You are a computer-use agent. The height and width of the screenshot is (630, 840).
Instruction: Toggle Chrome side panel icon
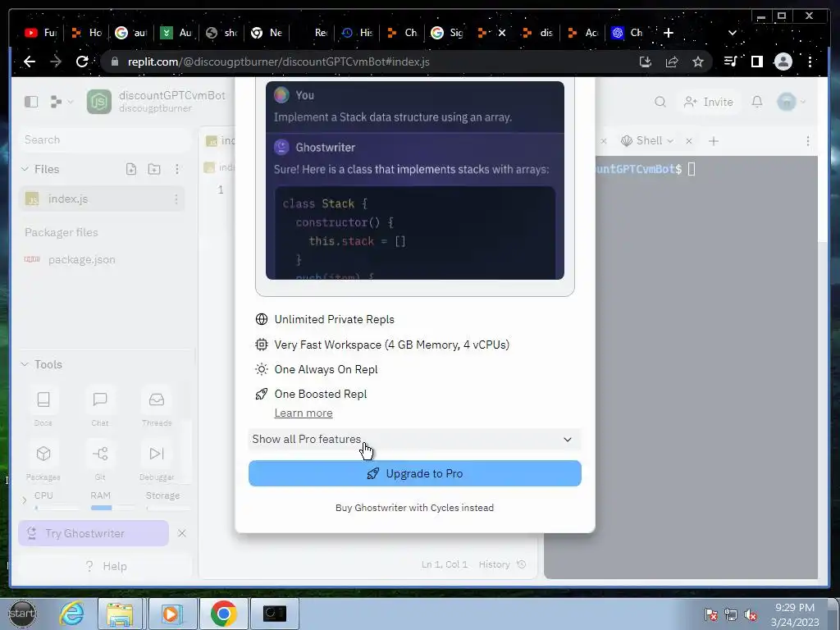pos(757,62)
